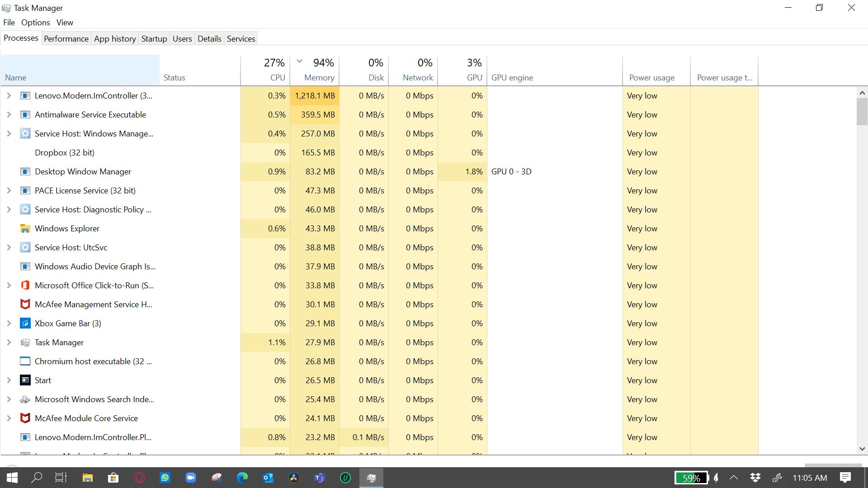
Task: Sort processes by CPU column
Action: click(265, 70)
